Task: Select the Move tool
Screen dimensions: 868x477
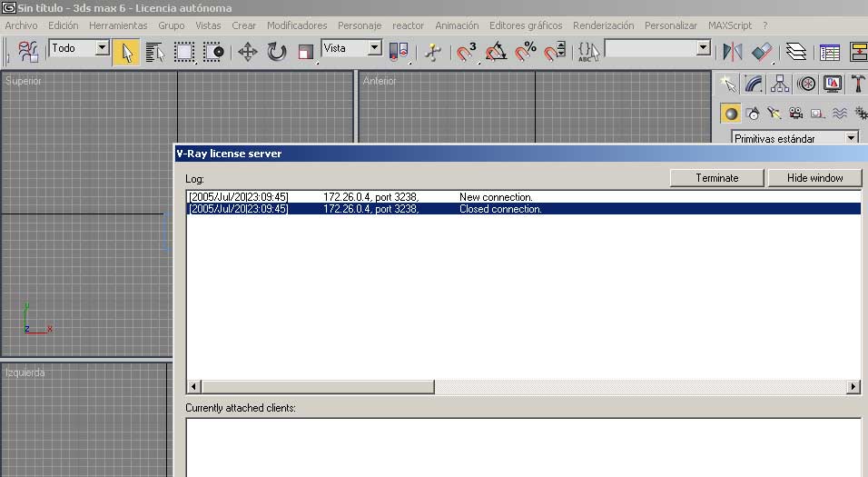Action: (x=248, y=53)
